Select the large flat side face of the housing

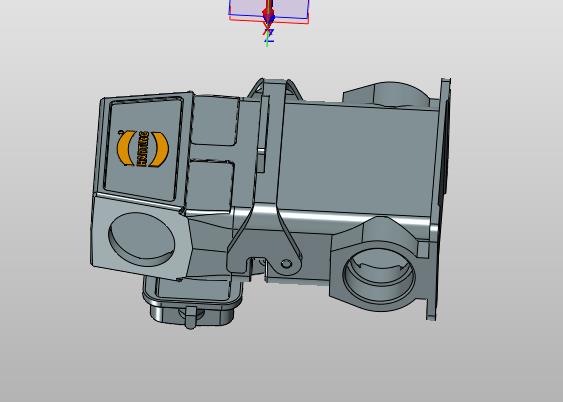(x=359, y=160)
